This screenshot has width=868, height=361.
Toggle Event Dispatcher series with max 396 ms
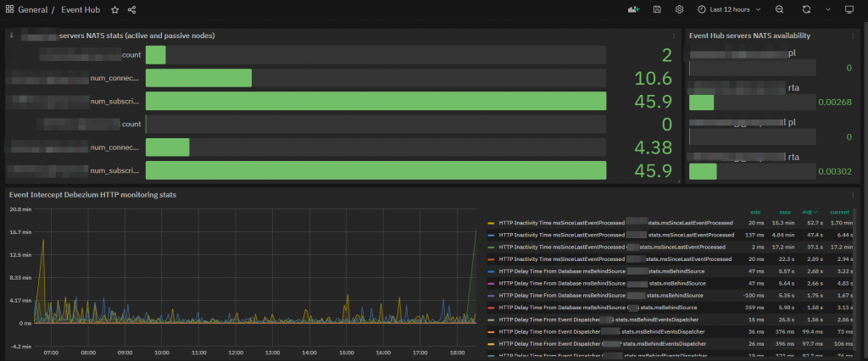(x=602, y=344)
